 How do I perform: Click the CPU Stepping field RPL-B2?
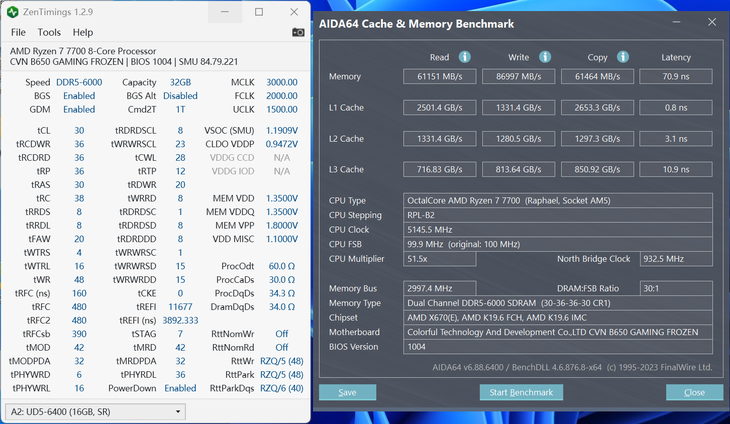point(558,215)
